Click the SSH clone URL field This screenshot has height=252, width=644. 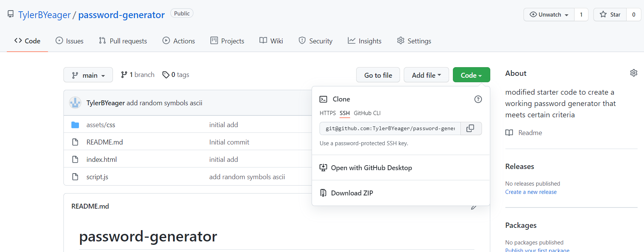[x=390, y=128]
